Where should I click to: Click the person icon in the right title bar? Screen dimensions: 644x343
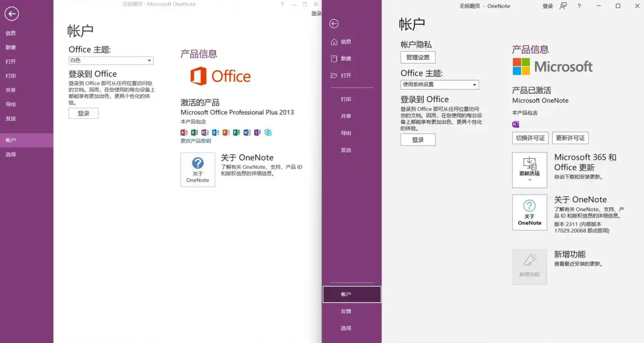tap(563, 6)
